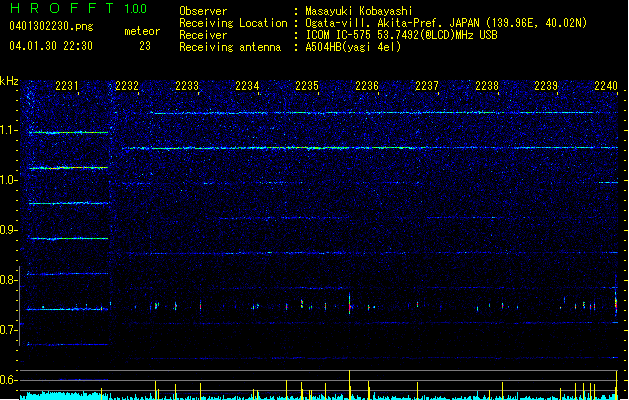The height and width of the screenshot is (400, 629).
Task: Click the 2232 time marker
Action: [127, 86]
